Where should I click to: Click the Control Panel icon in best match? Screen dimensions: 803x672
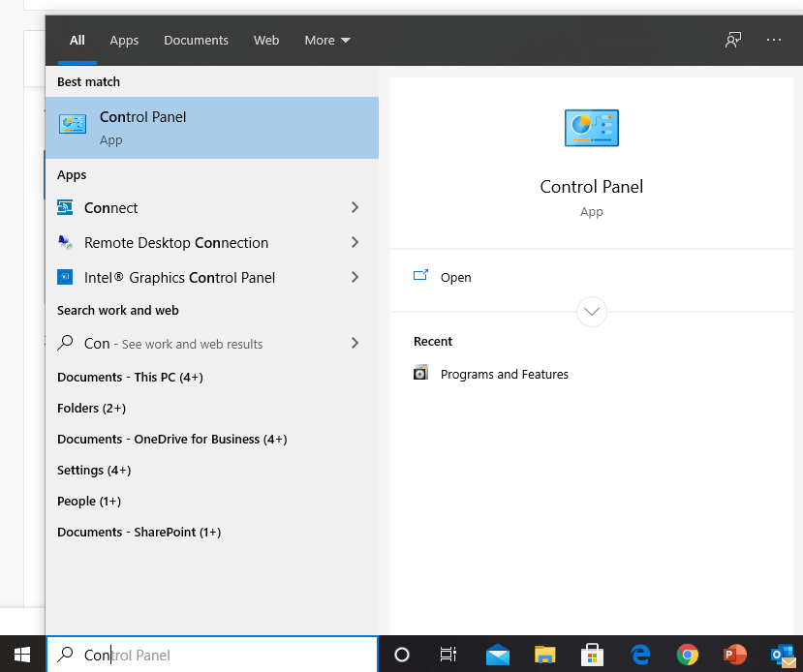(73, 124)
